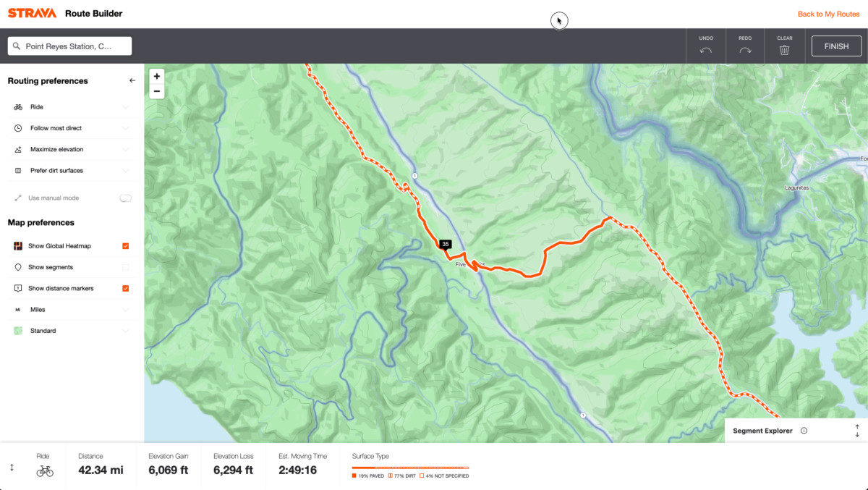Click the Redo arrow icon
The height and width of the screenshot is (490, 868).
click(x=745, y=50)
